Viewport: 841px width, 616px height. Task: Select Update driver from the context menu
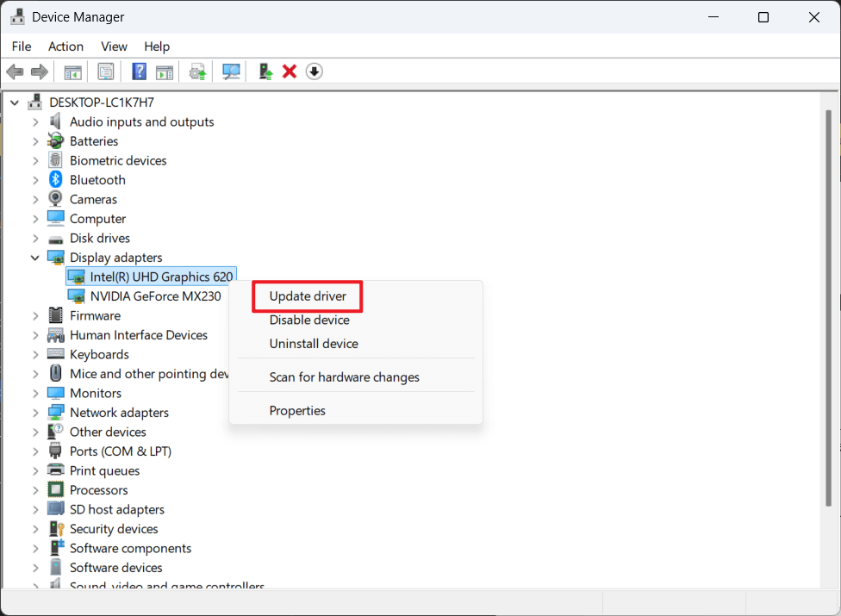click(306, 296)
